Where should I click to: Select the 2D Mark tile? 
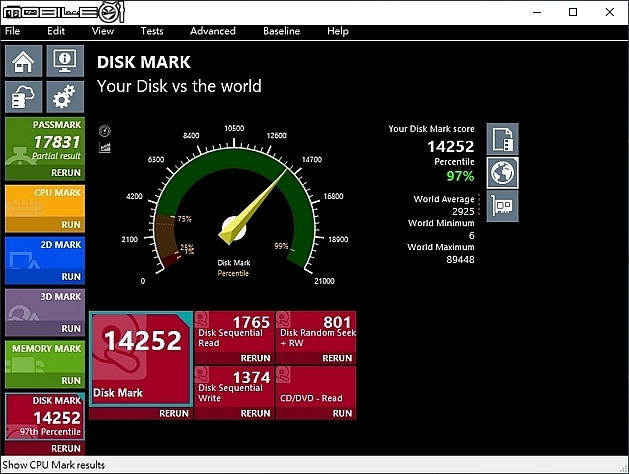(45, 253)
